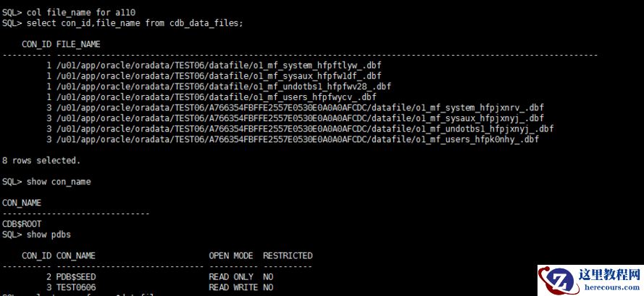Select the o1_mf_system_hfpjxnrv_.dbf PDB datafile path

click(300, 107)
